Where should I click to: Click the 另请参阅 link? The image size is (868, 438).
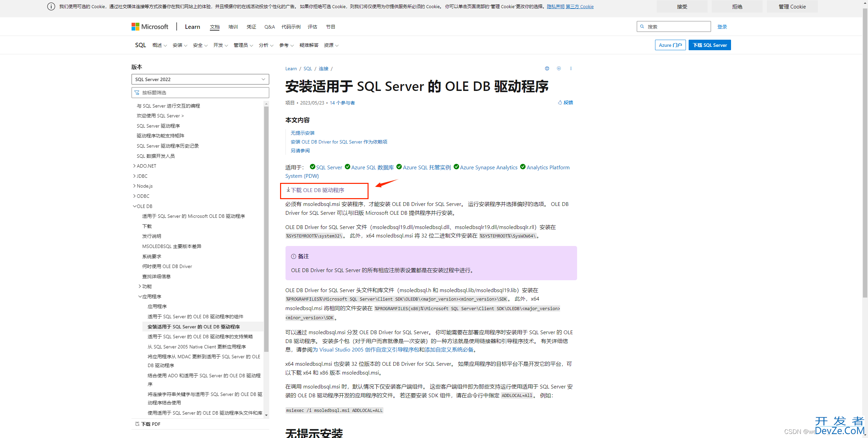pyautogui.click(x=300, y=151)
